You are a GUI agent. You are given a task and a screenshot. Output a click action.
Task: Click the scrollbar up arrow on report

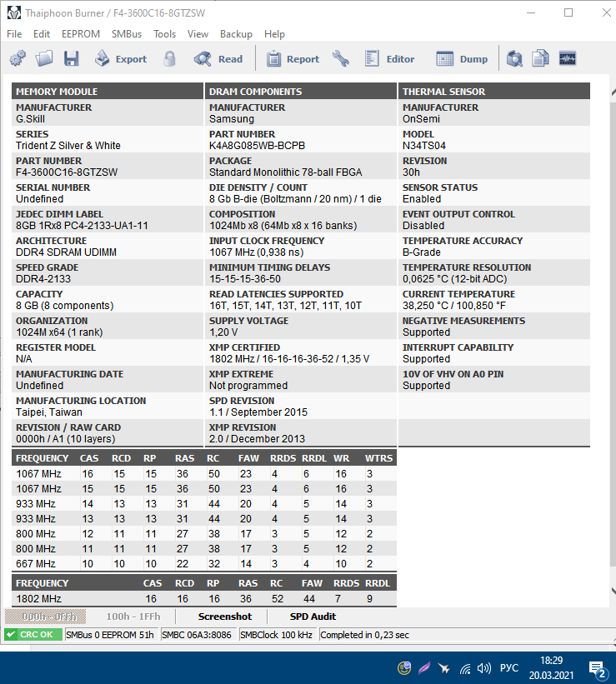(613, 92)
